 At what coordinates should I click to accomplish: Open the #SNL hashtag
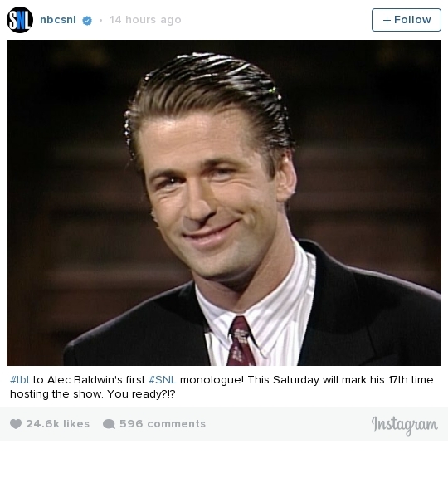(x=163, y=380)
